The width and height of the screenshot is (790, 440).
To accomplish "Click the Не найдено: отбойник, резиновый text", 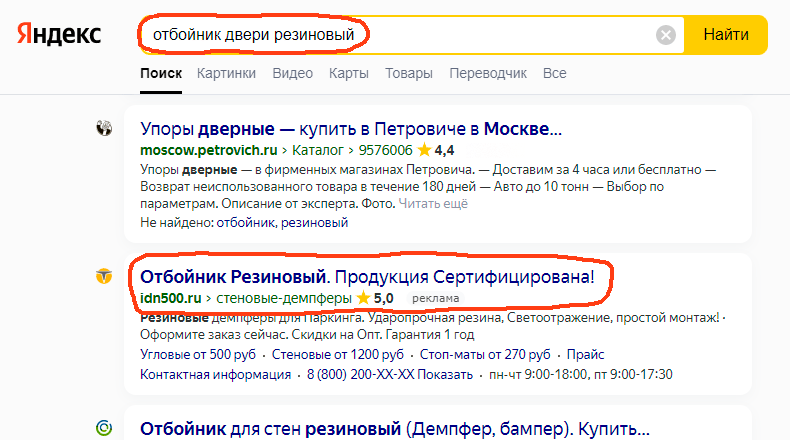I will (x=244, y=223).
